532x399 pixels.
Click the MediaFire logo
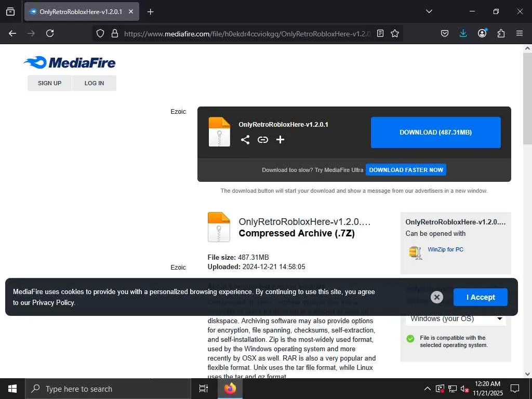[x=70, y=62]
